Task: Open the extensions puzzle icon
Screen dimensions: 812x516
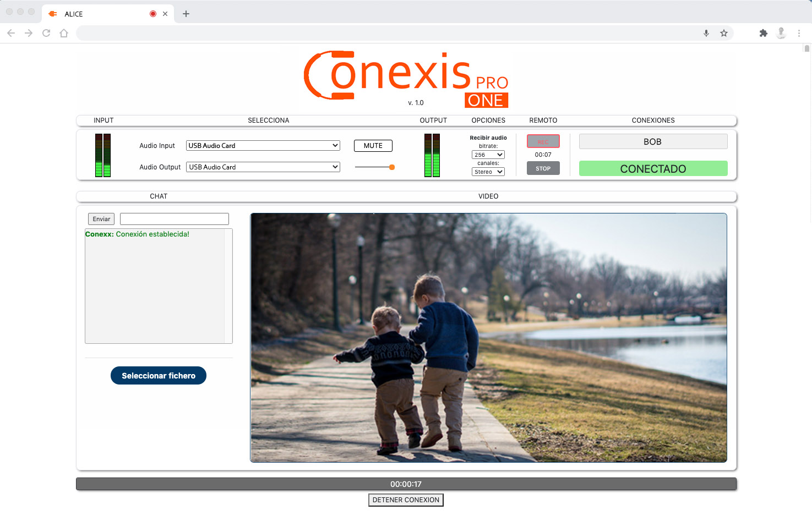Action: coord(763,33)
